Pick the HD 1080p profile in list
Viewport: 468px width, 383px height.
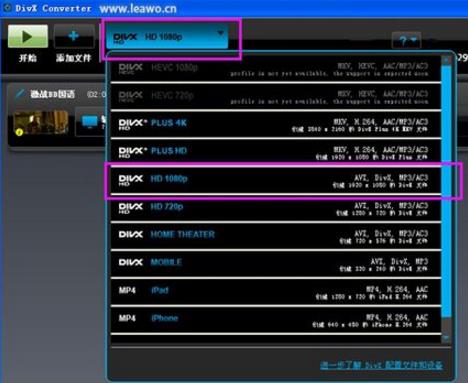click(x=276, y=180)
